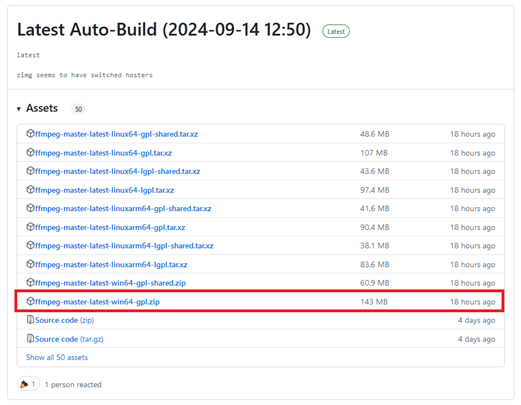Download ffmpeg-master-latest-win64-gpl-shared.zip
The width and height of the screenshot is (521, 405).
pyautogui.click(x=110, y=283)
